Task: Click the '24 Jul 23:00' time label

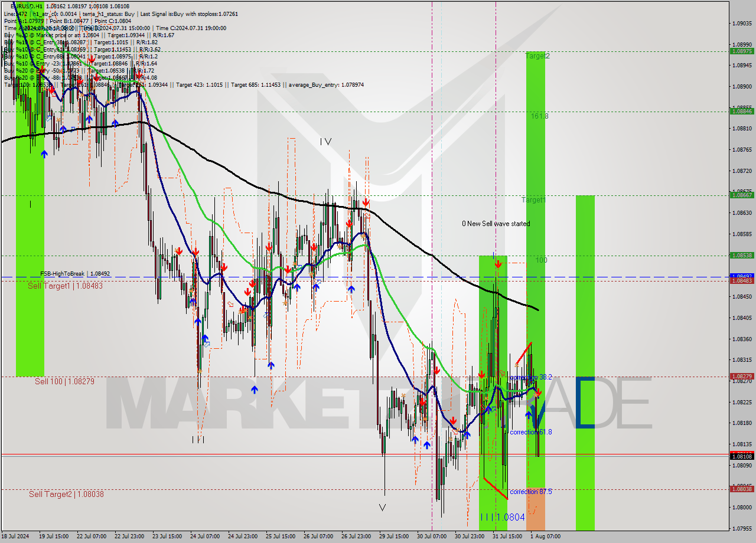Action: coord(242,537)
